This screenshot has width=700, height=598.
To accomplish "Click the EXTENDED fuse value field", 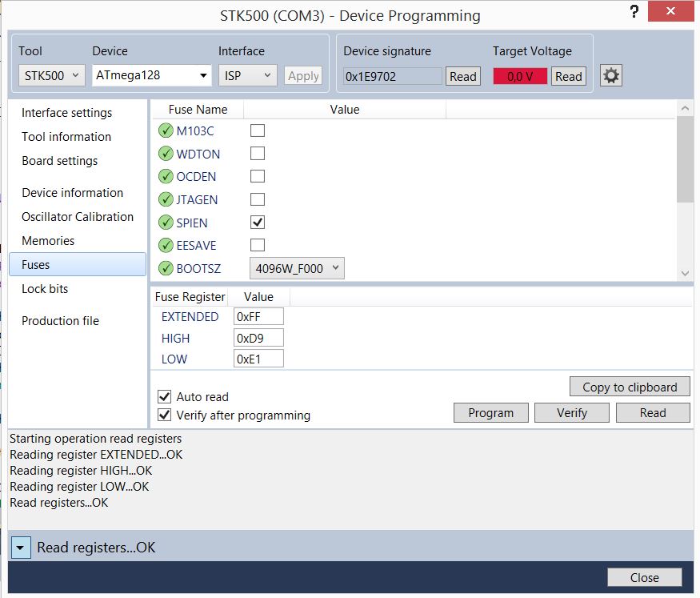I will pos(258,317).
